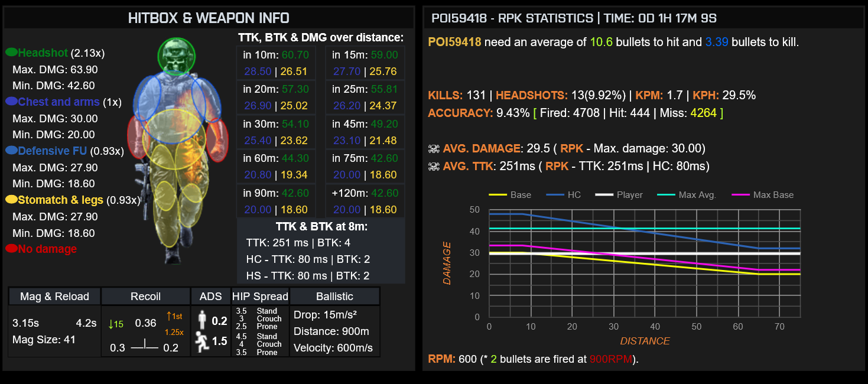Click the skull icon beside AVG. DAMAGE
The height and width of the screenshot is (384, 868).
[433, 148]
